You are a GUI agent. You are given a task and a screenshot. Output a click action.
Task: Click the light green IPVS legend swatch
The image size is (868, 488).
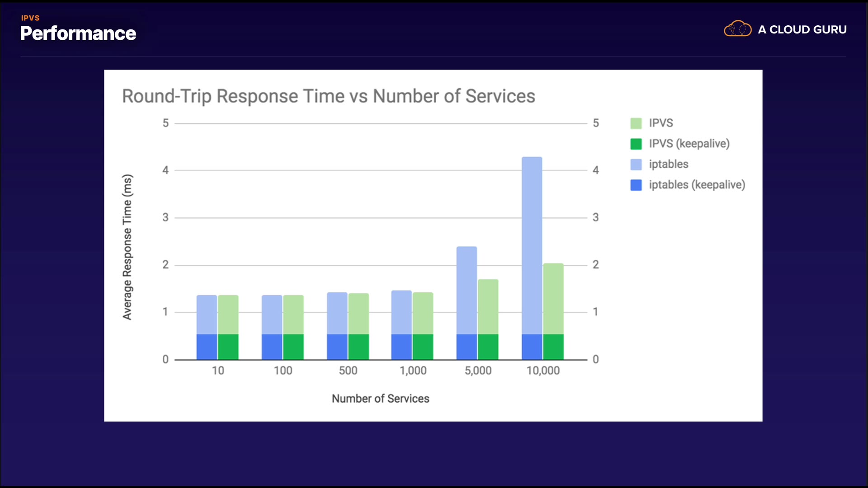point(636,123)
